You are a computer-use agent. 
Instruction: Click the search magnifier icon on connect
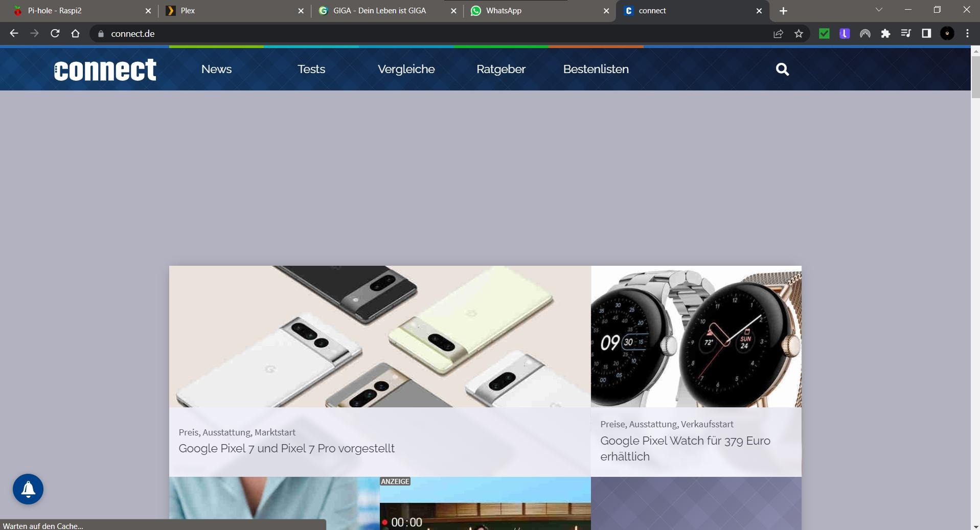coord(782,69)
